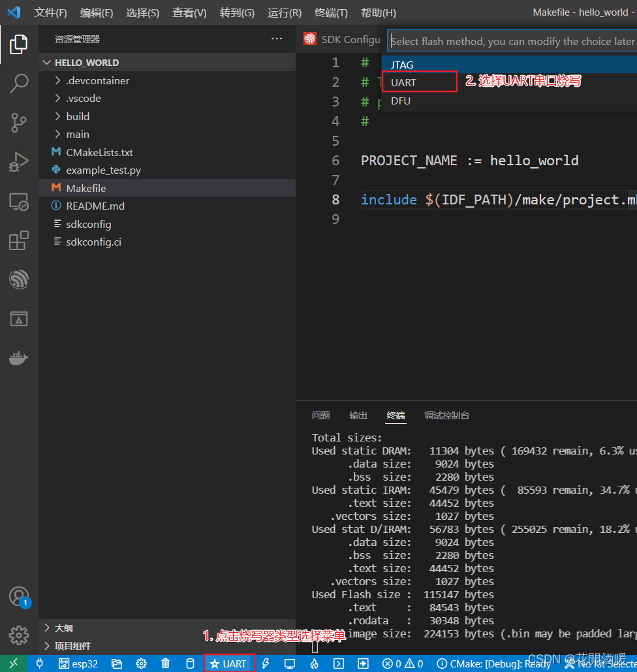Start the monitor device icon
Screen dimensions: 637x672
[x=290, y=664]
